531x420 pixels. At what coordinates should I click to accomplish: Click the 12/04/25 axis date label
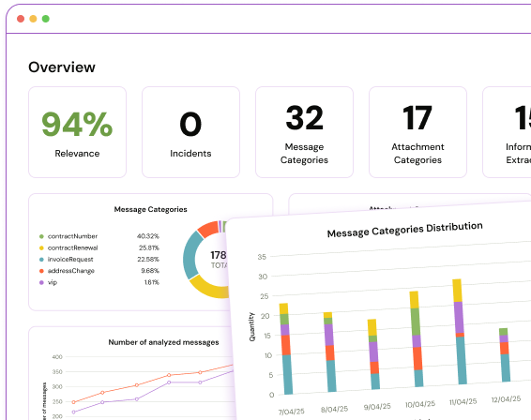tap(506, 399)
